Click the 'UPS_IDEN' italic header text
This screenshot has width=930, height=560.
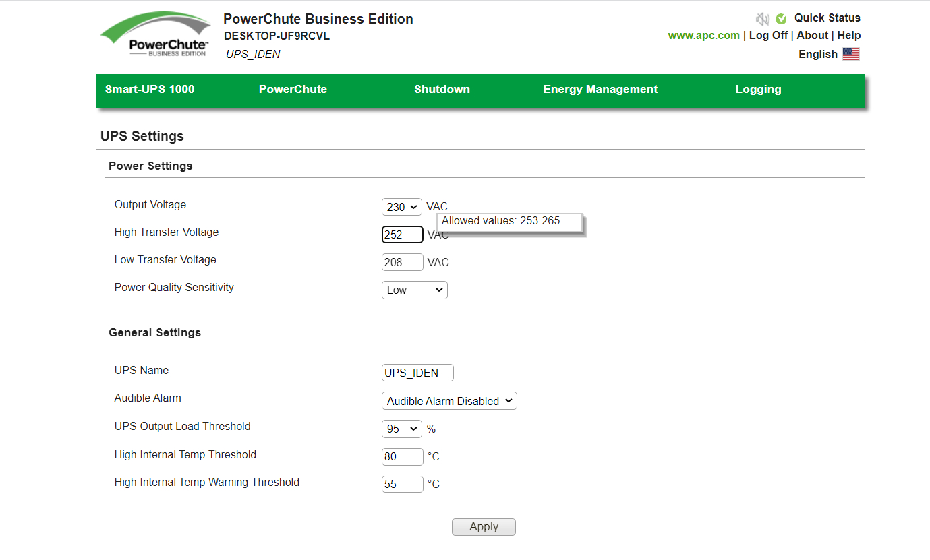pyautogui.click(x=254, y=55)
